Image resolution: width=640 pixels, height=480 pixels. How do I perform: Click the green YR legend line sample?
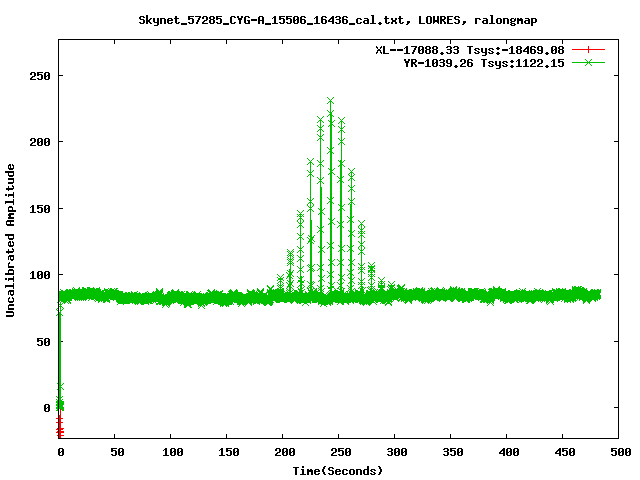[x=588, y=63]
